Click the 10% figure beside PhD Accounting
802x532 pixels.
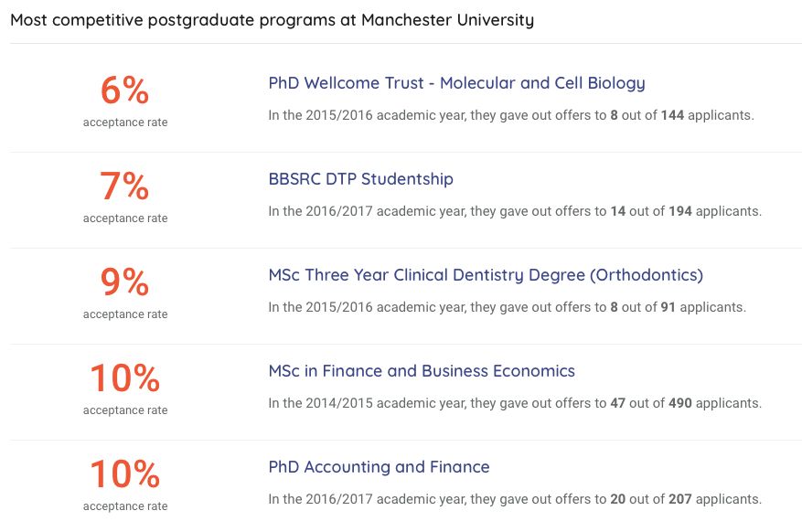coord(125,475)
